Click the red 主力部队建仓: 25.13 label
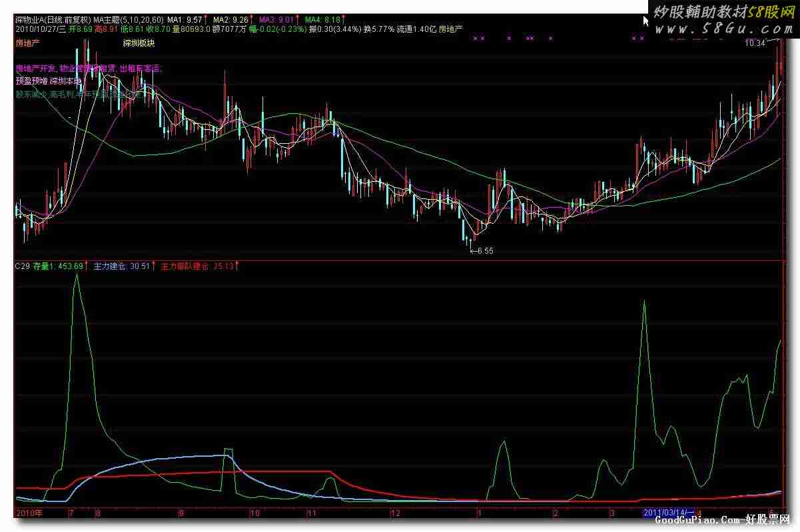The height and width of the screenshot is (532, 800). 197,266
